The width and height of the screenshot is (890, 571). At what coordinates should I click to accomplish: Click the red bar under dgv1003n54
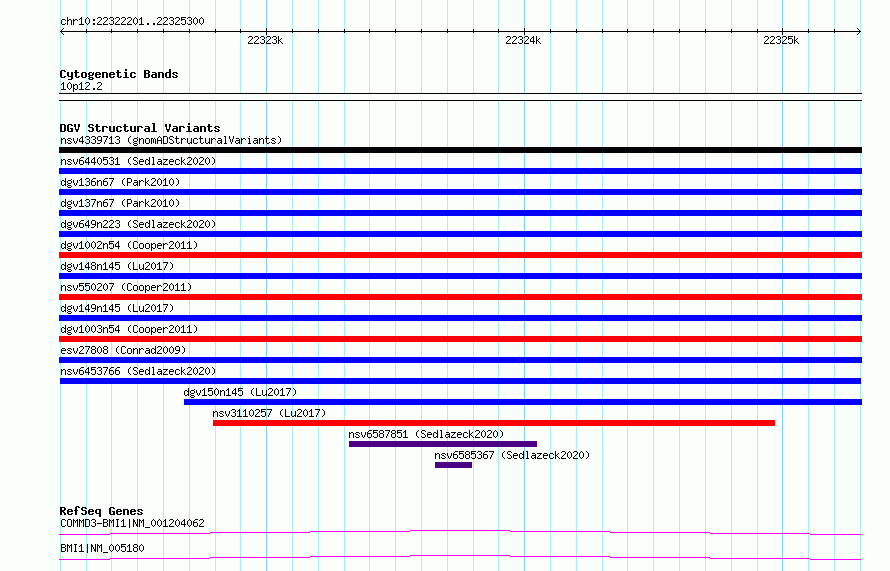[x=460, y=339]
